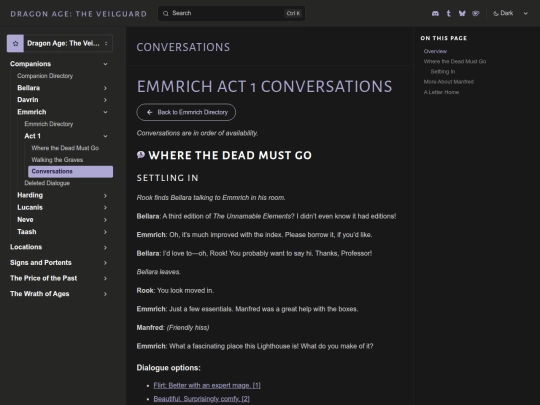Open the Bluesky butterfly icon
The image size is (540, 405).
(462, 13)
